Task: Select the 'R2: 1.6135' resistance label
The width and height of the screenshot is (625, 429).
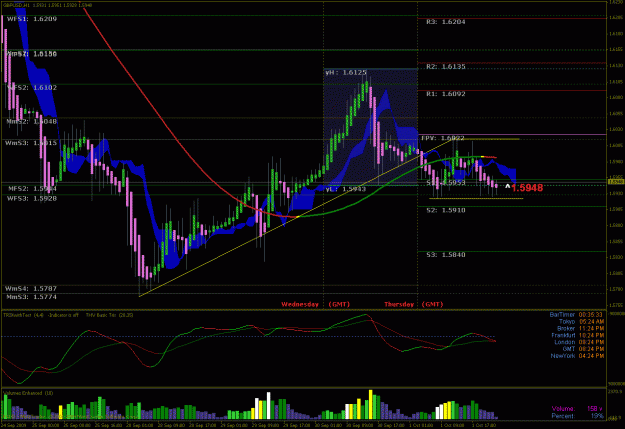Action: [446, 67]
